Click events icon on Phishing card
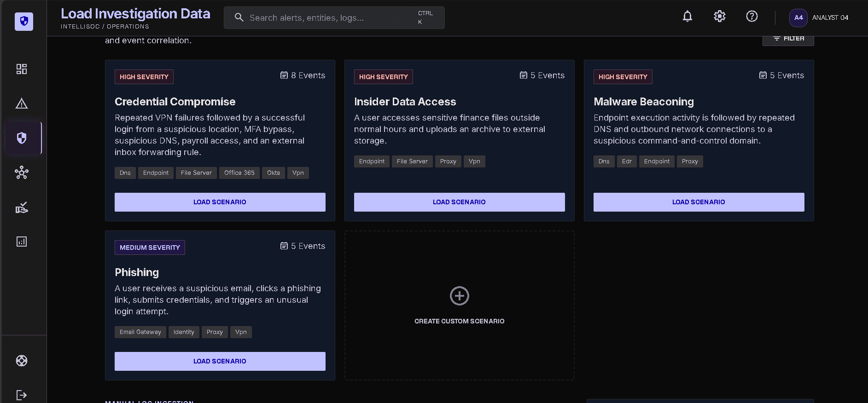 point(284,246)
